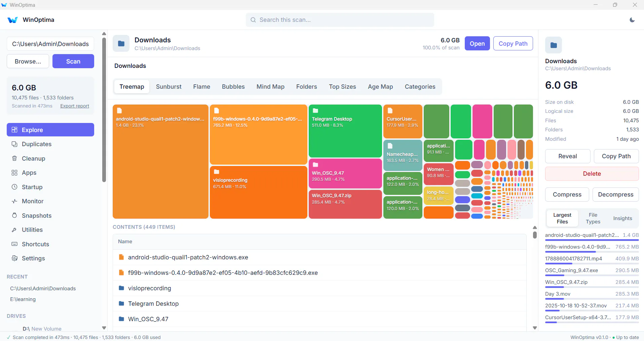Click folder icon beside Telegram Desktop row
This screenshot has height=341, width=644.
121,304
